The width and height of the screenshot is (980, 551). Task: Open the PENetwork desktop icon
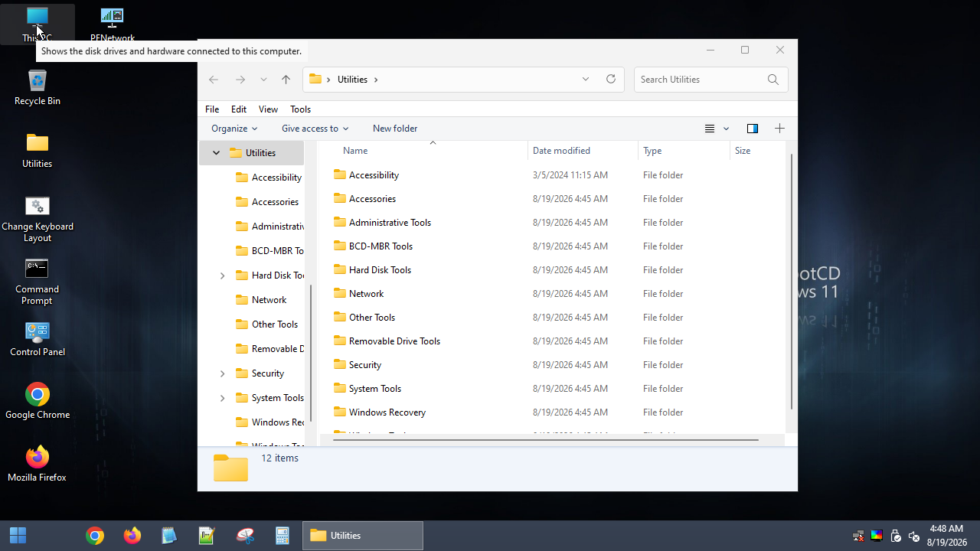click(112, 23)
